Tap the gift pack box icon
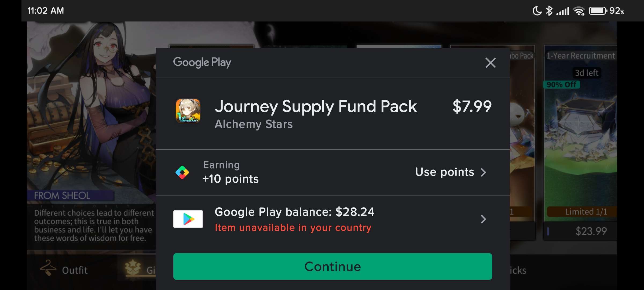Viewport: 644px width, 290px height. coord(133,268)
